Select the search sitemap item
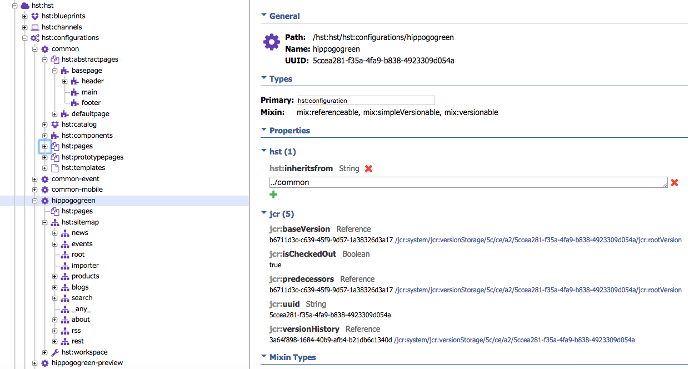 point(82,298)
